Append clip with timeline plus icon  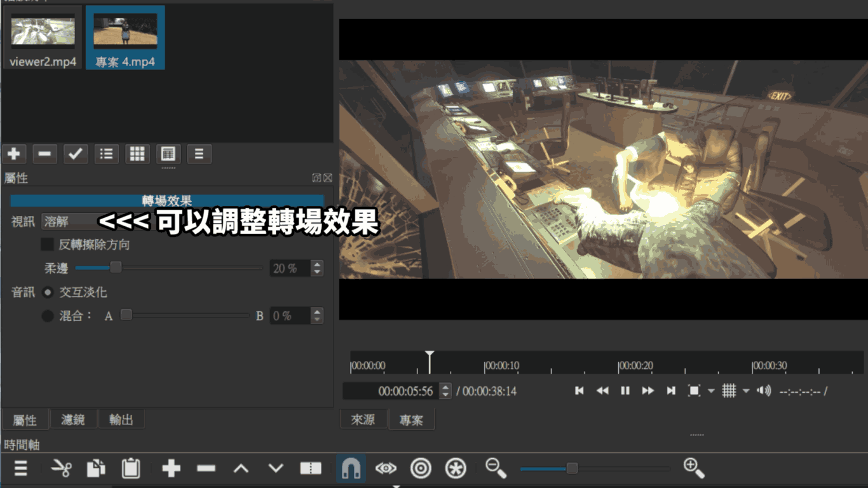coord(171,469)
